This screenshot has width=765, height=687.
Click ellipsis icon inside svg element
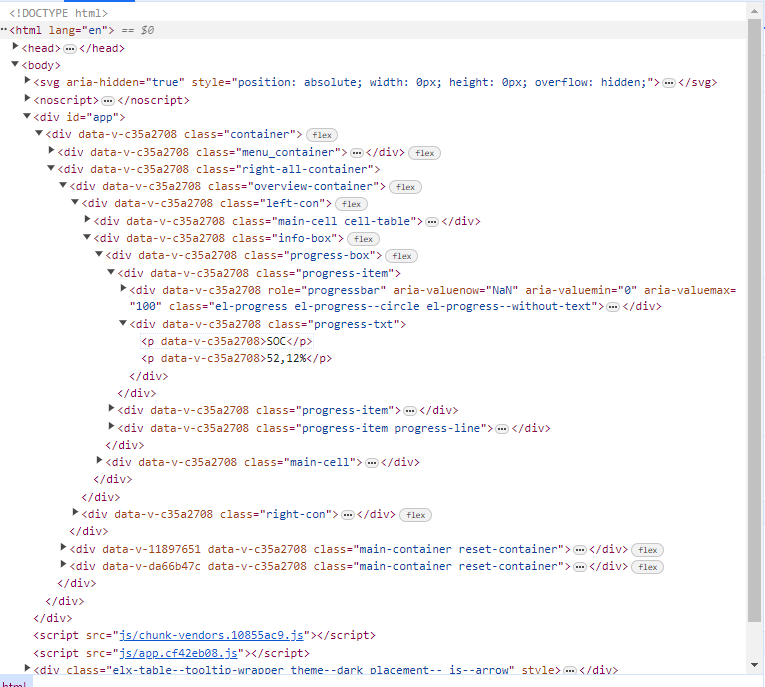coord(669,83)
